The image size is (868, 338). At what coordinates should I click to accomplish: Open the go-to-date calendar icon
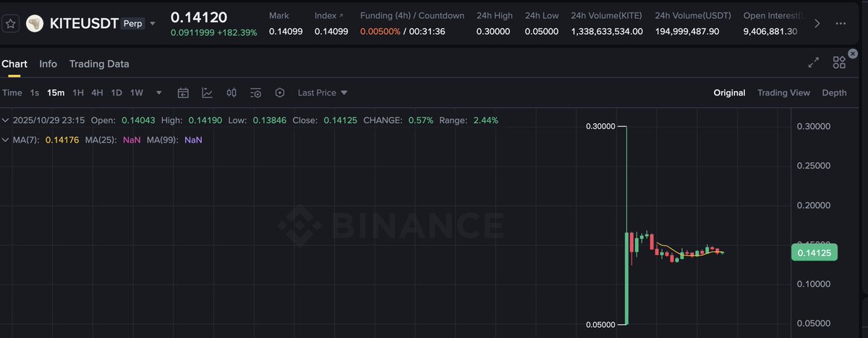coord(183,93)
